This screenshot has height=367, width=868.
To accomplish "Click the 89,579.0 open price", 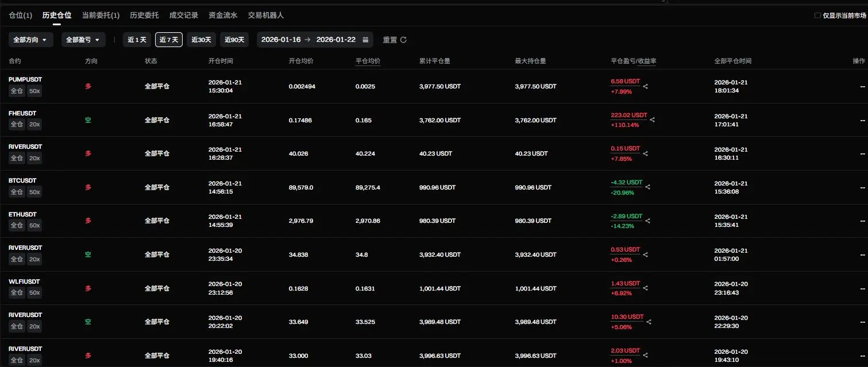I will pos(301,187).
